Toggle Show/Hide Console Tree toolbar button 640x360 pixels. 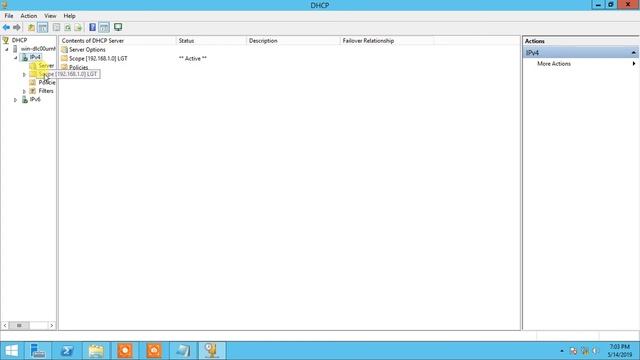point(42,27)
